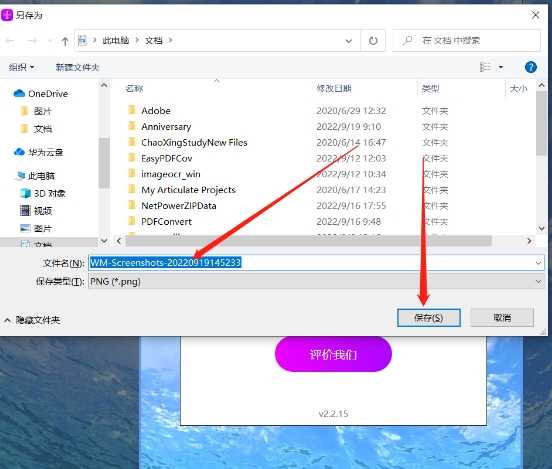Open the 组织 menu
Screen dimensions: 552x469
[21, 67]
